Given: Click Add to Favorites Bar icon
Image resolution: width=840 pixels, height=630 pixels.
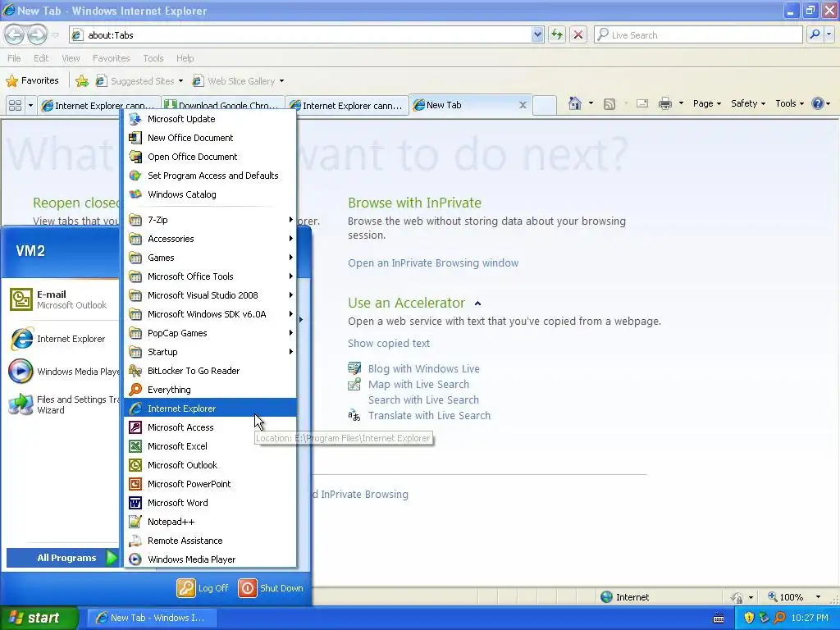Looking at the screenshot, I should (x=82, y=81).
